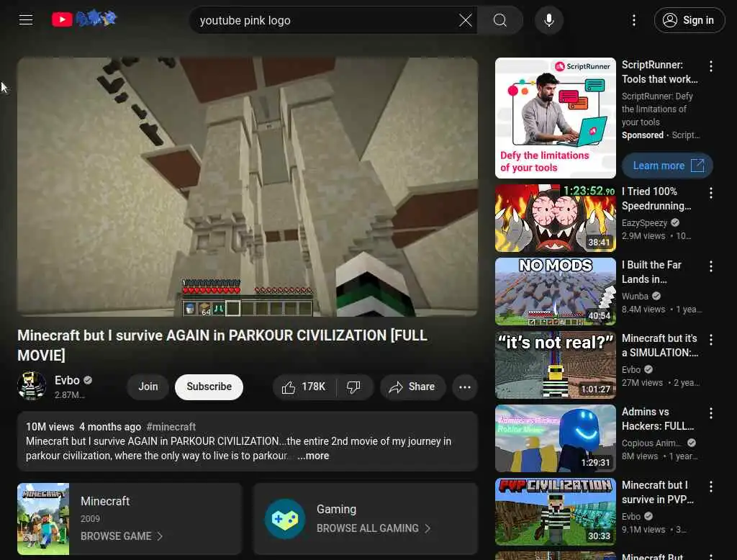Open title Minecraft but I survive in PVP
The width and height of the screenshot is (737, 560).
click(x=658, y=492)
